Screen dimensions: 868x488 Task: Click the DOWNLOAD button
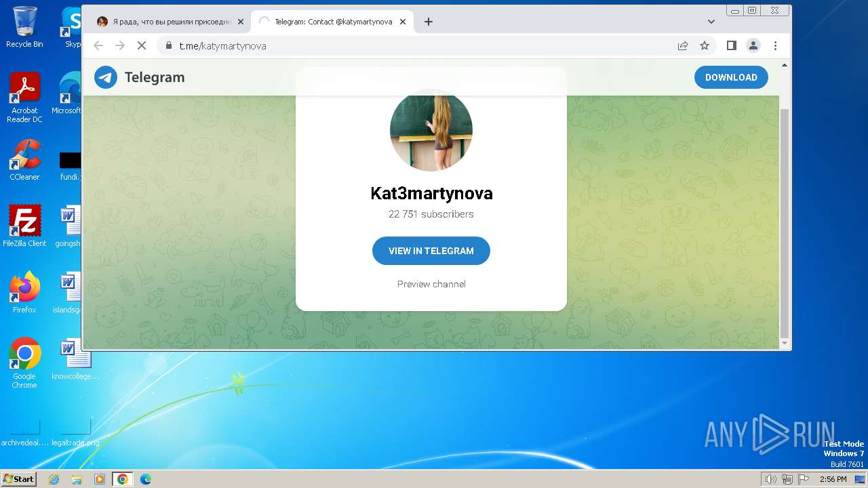pyautogui.click(x=731, y=77)
